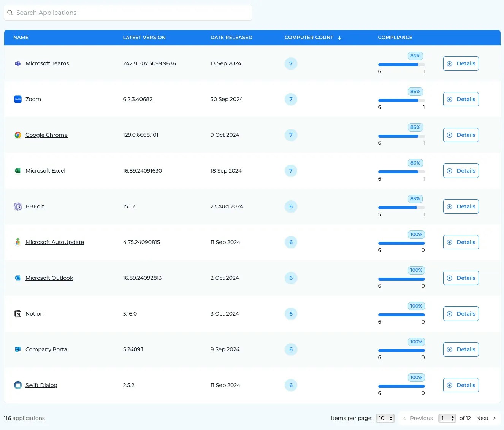The height and width of the screenshot is (430, 504).
Task: Click version 24231.507.3099.9636
Action: (149, 63)
